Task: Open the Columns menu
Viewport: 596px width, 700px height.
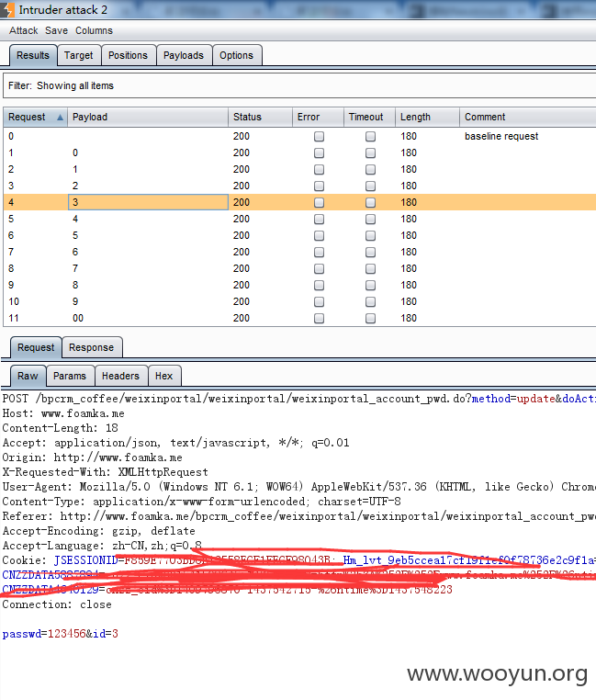Action: point(94,31)
